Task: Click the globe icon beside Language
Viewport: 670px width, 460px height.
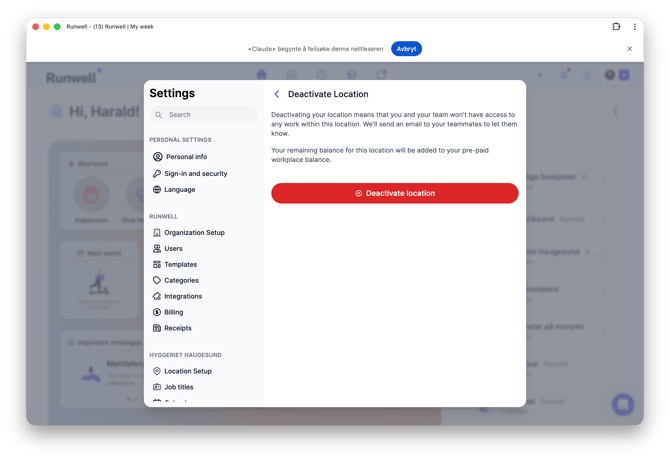Action: pos(157,189)
